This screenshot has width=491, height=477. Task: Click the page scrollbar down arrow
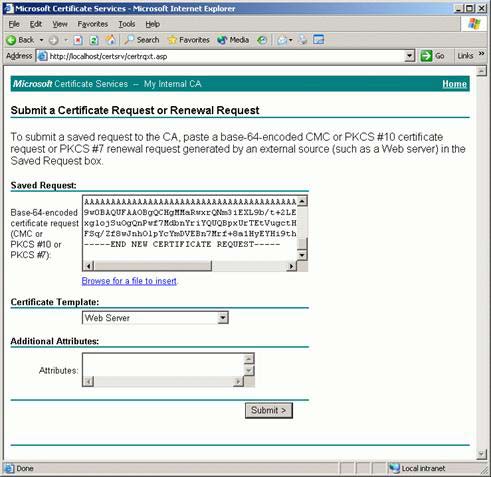[481, 454]
